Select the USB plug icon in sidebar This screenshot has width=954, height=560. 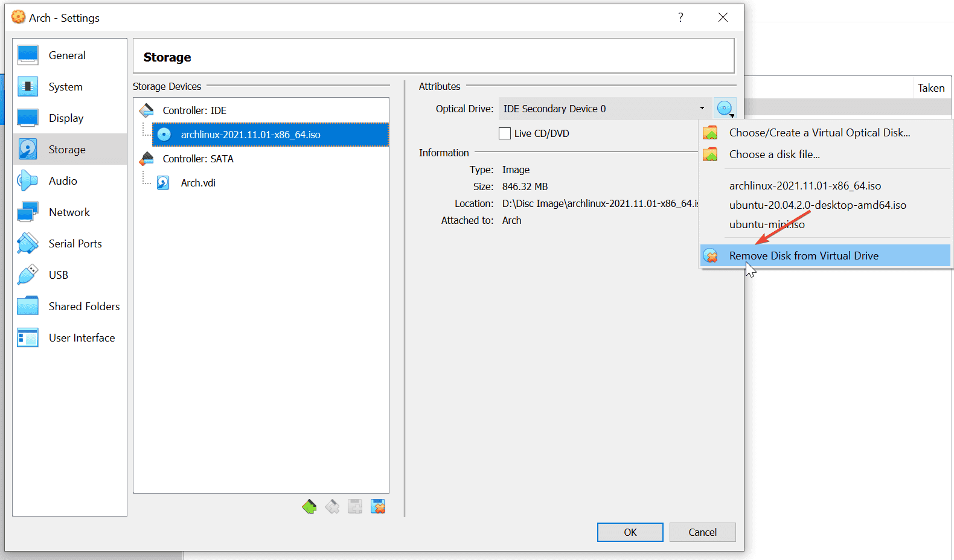point(28,275)
